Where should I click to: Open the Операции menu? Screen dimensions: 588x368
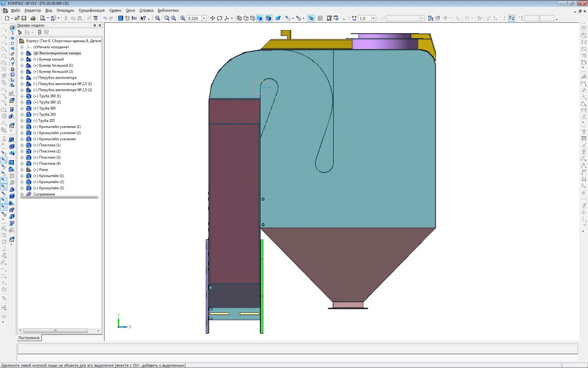tap(65, 10)
